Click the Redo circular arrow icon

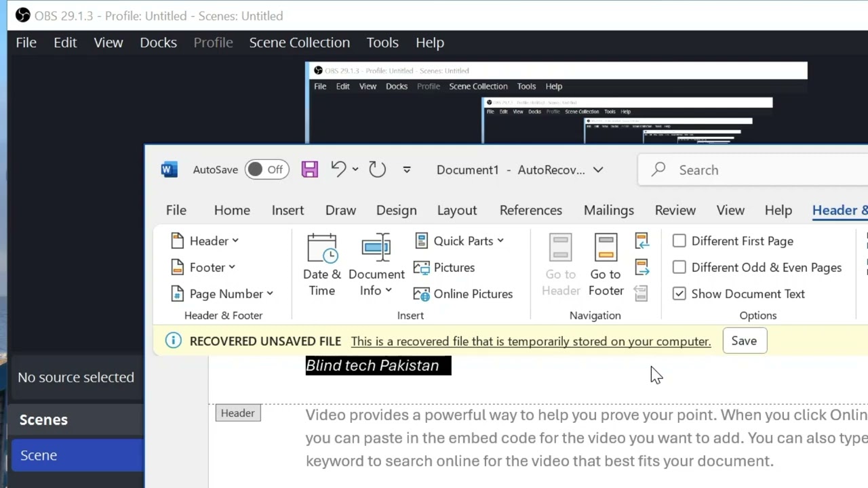click(x=377, y=169)
